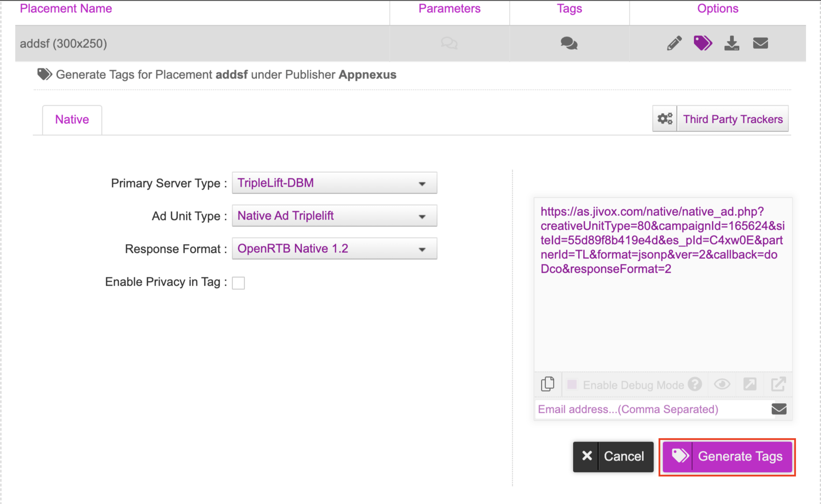This screenshot has width=821, height=504.
Task: Click the pencil edit icon for addsf
Action: 674,43
